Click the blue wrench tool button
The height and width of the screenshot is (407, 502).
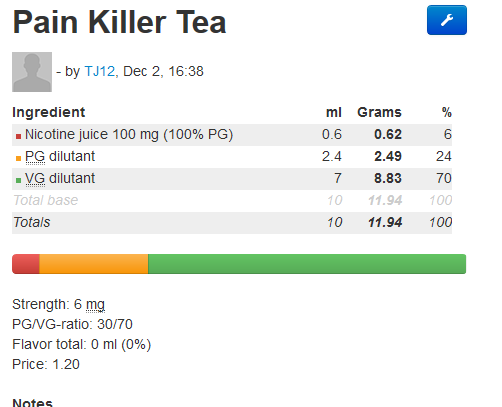(x=447, y=20)
